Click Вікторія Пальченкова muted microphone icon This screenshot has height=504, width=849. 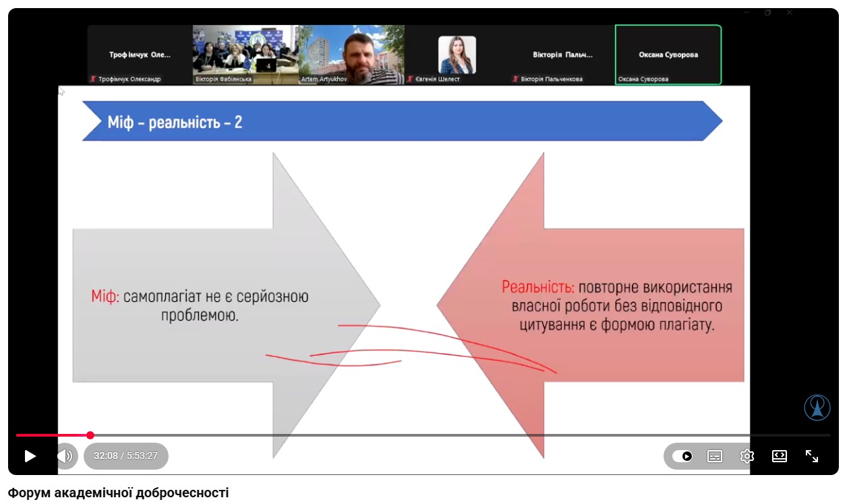tap(515, 80)
